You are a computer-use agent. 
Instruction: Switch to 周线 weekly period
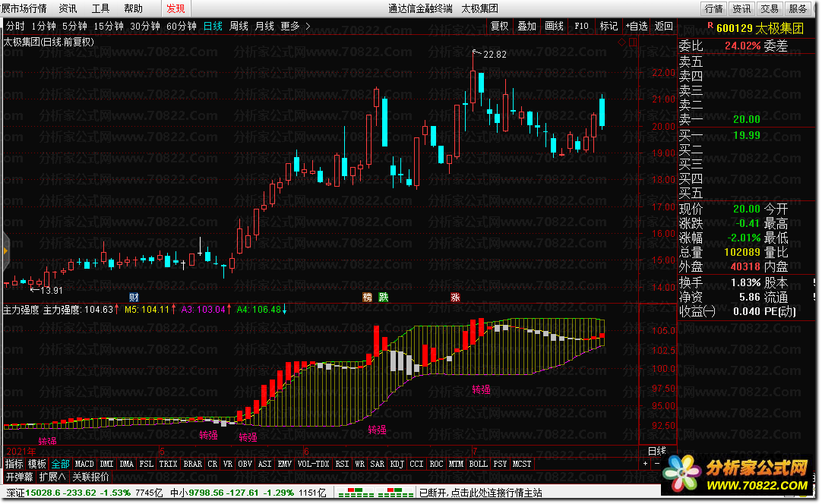tap(239, 26)
